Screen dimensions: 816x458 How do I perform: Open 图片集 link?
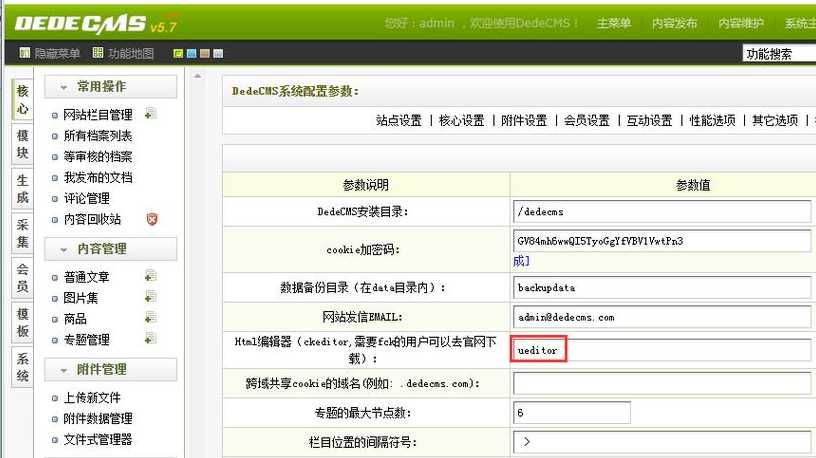pyautogui.click(x=81, y=298)
